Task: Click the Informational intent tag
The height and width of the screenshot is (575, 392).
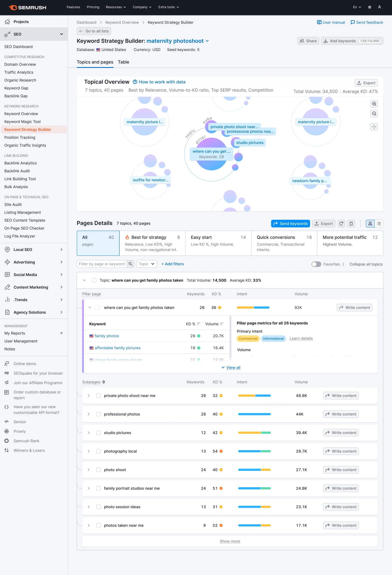Action: coord(273,339)
